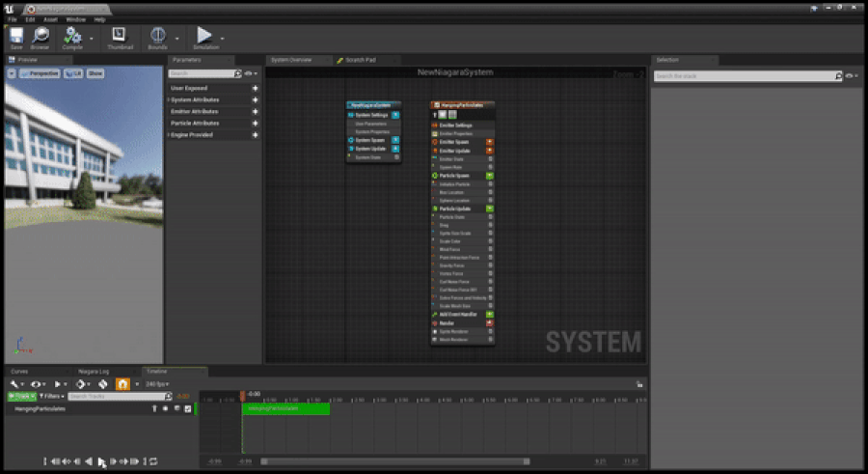This screenshot has width=868, height=474.
Task: Add a new renderer via Render plus
Action: click(x=489, y=322)
